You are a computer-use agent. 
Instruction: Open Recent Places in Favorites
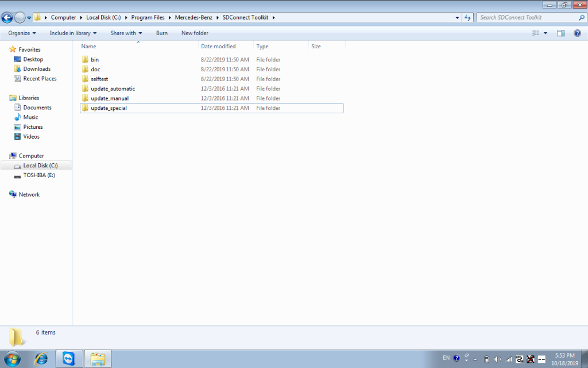click(x=40, y=78)
